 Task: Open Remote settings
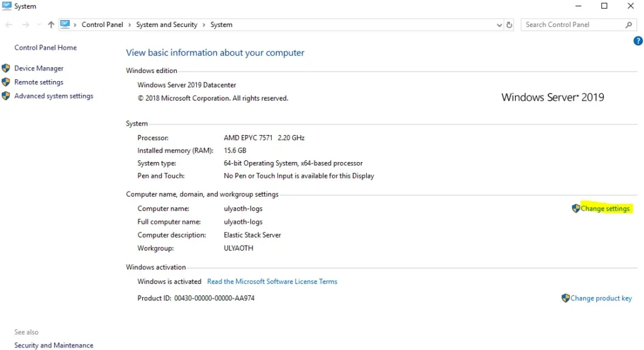pos(39,82)
